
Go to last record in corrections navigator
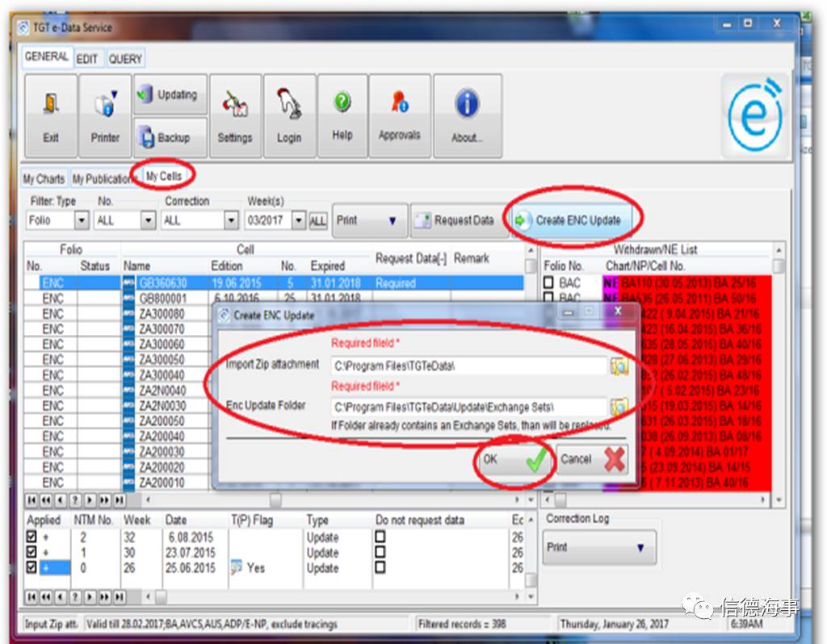coord(120,596)
